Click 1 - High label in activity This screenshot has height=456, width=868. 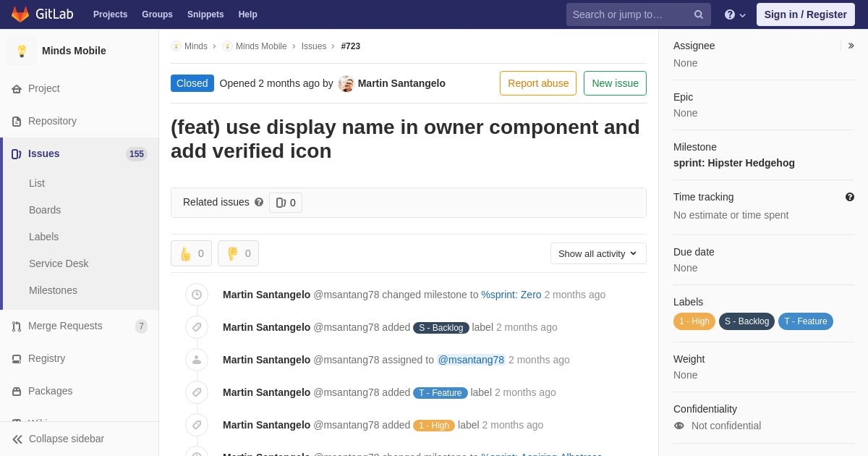(434, 426)
